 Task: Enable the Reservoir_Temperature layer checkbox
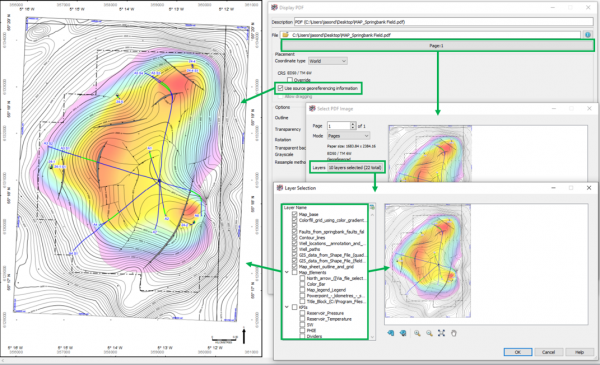[x=302, y=319]
